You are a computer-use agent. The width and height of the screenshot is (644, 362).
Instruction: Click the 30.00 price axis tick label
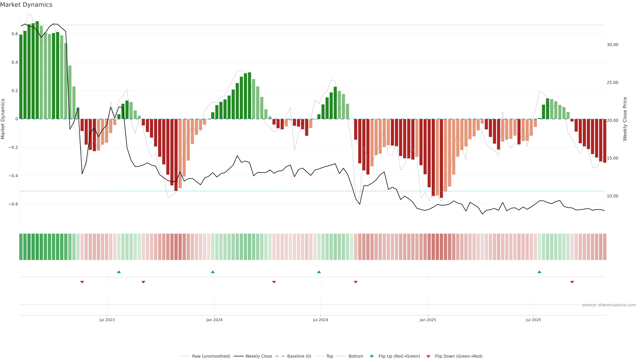(612, 45)
